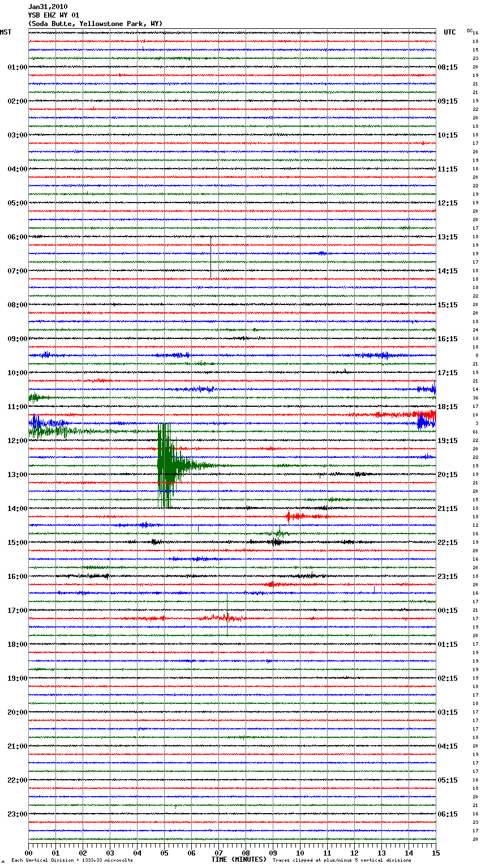Select the 23:00 MST time label
The height and width of the screenshot is (868, 481).
point(18,814)
